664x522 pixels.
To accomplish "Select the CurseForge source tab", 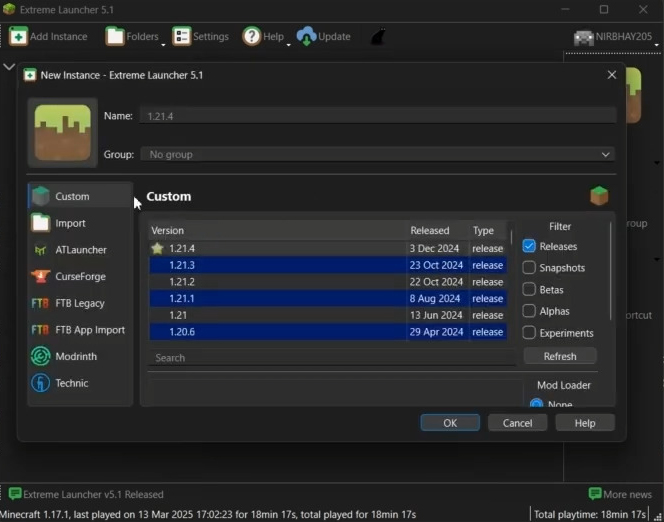I will tap(80, 276).
